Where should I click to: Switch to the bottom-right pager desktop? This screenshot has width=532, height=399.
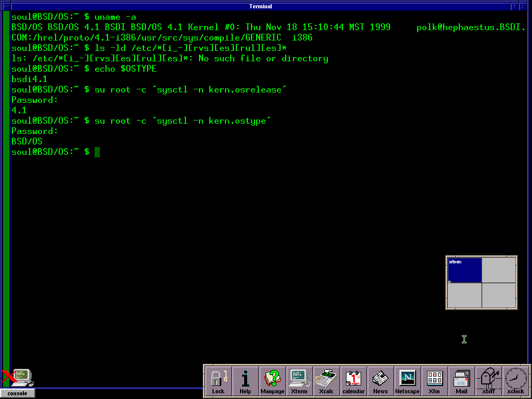coord(499,295)
